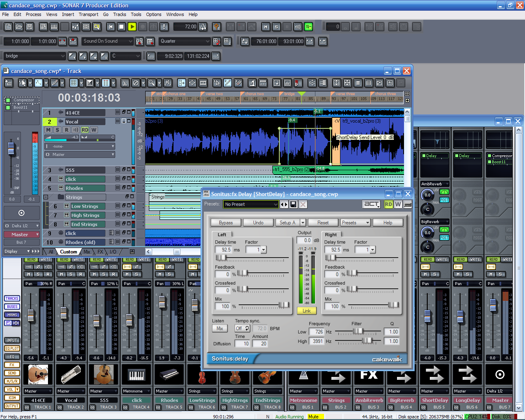Screen dimensions: 525x420
Task: Adjust the Left Feedback slider handle
Action: 242,273
